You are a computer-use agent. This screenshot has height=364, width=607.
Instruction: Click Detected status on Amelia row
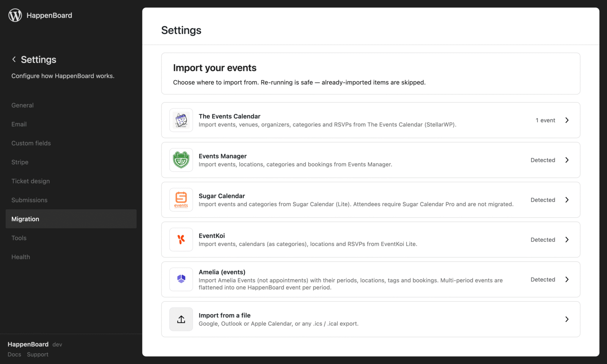tap(543, 279)
